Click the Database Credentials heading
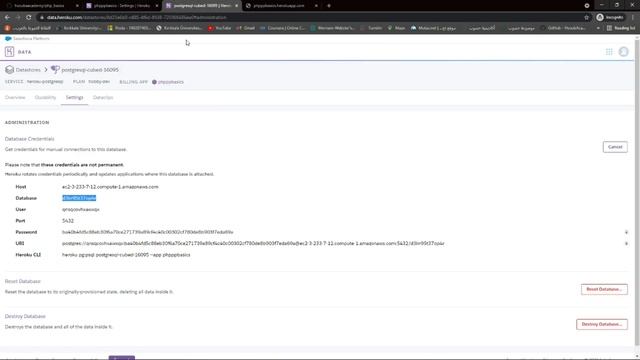Screen dimensions: 640x360 tap(29, 139)
